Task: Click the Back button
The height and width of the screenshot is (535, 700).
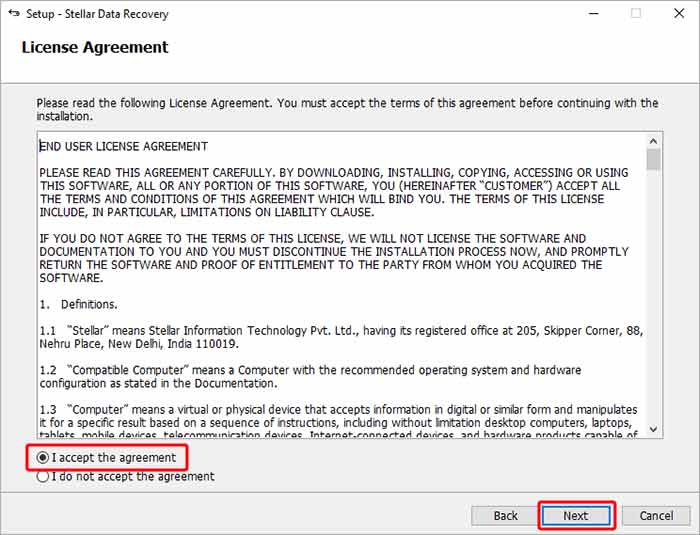Action: click(505, 516)
